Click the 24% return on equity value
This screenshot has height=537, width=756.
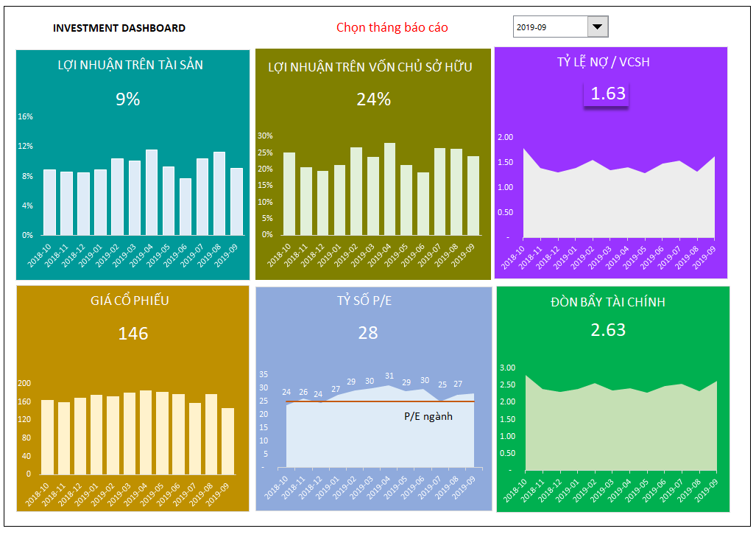point(374,99)
